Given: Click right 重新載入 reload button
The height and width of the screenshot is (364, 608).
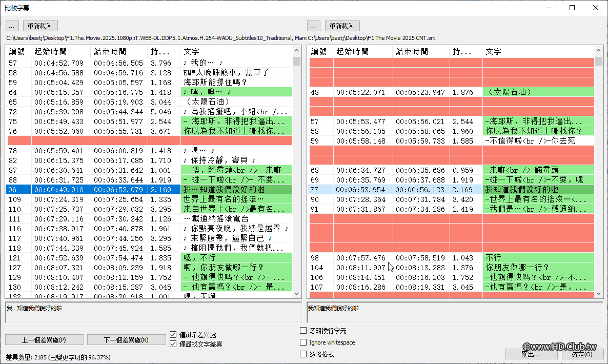Looking at the screenshot, I should tap(342, 26).
